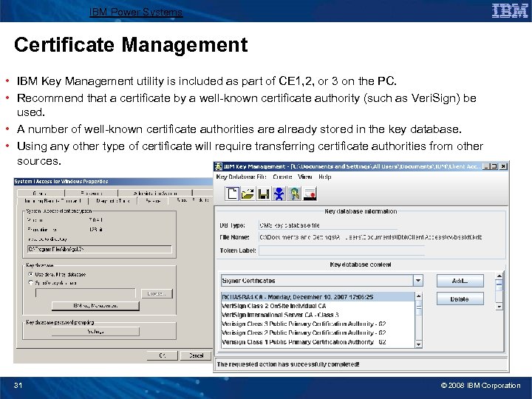The width and height of the screenshot is (532, 399).
Task: Click the install directory path field
Action: pos(100,249)
